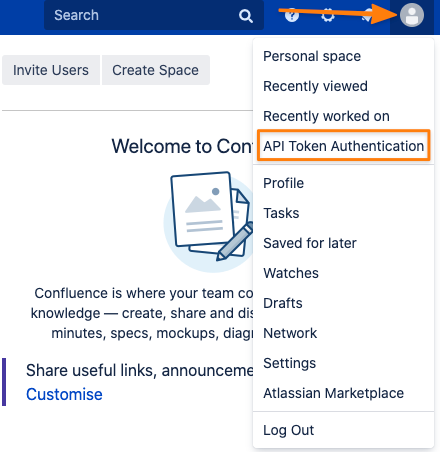This screenshot has height=452, width=440.
Task: Open the administration gear icon
Action: tap(328, 15)
